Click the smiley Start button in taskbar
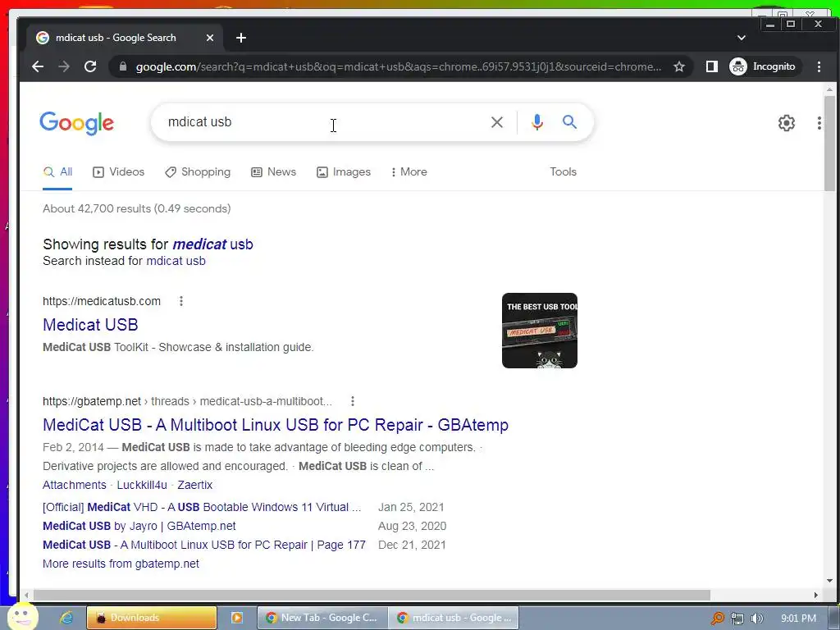Screen dimensions: 840x630 tap(23, 616)
